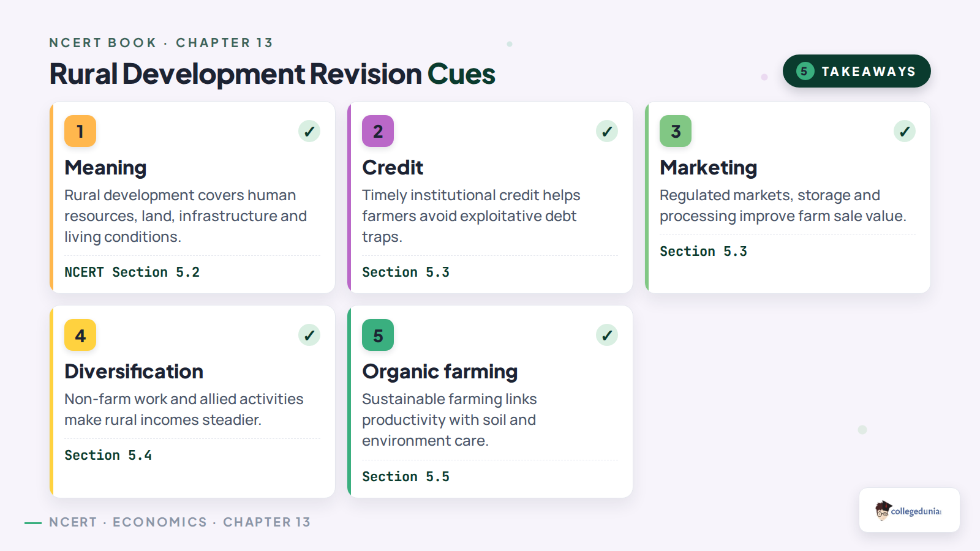Screen dimensions: 980x551
Task: Click the yellow number 4 badge
Action: click(80, 335)
